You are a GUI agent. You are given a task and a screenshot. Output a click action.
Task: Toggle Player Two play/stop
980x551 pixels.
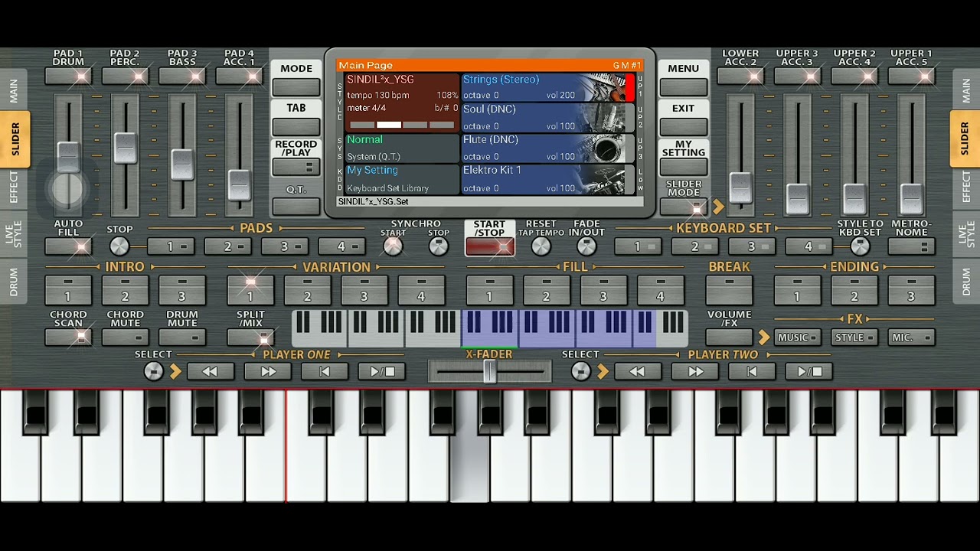tap(808, 372)
